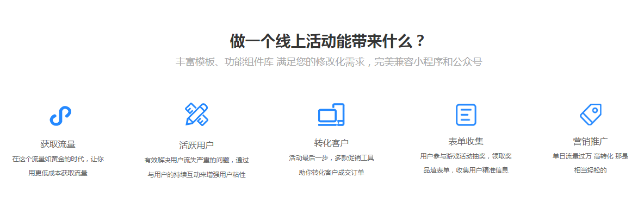
Task: Click the text 与用户的持续互动来增强用户粘性
Action: pyautogui.click(x=196, y=175)
